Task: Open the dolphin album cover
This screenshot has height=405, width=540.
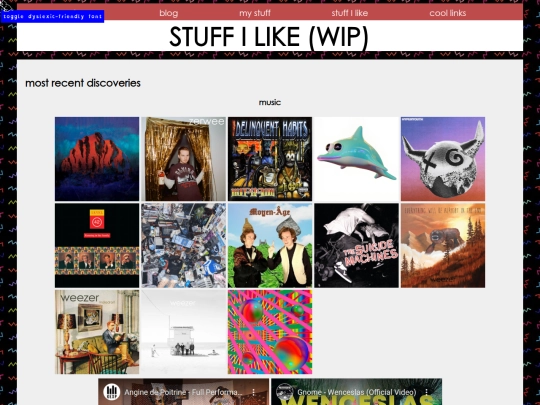Action: [356, 159]
